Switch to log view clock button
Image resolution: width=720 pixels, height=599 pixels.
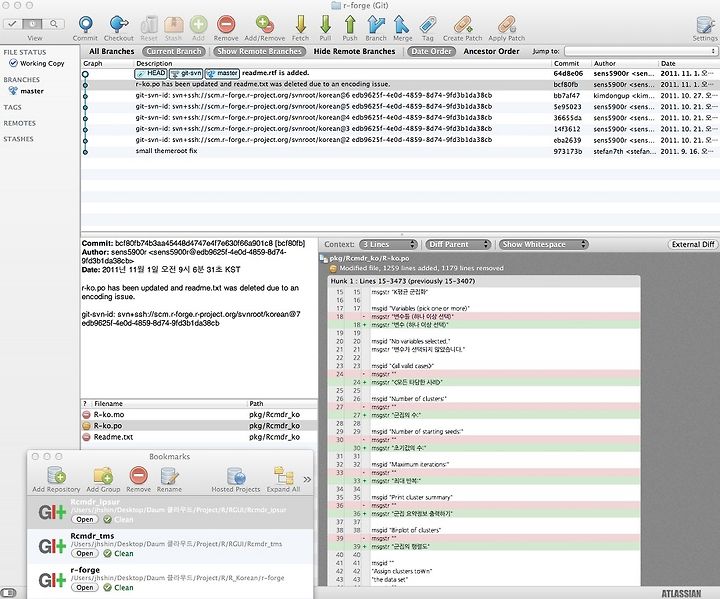click(33, 23)
